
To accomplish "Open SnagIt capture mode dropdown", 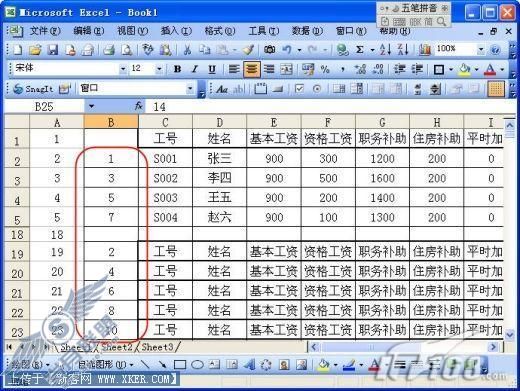I will (190, 89).
